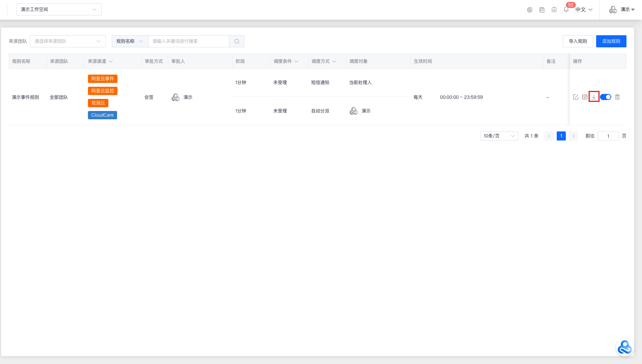Click the 导入规则 button
The height and width of the screenshot is (364, 642).
point(578,41)
